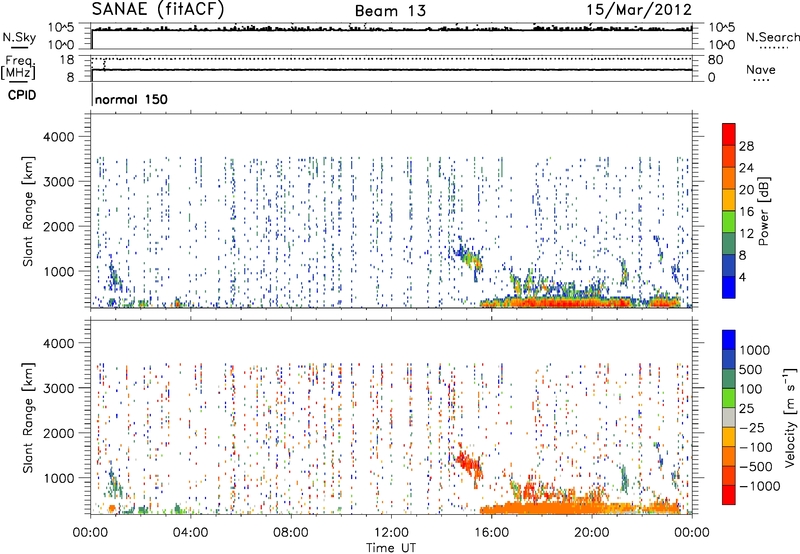Click the CPID row label

[x=22, y=95]
